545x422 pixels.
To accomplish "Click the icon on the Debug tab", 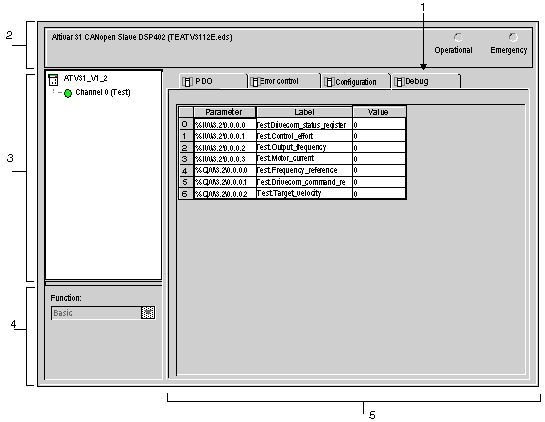I will click(x=399, y=82).
